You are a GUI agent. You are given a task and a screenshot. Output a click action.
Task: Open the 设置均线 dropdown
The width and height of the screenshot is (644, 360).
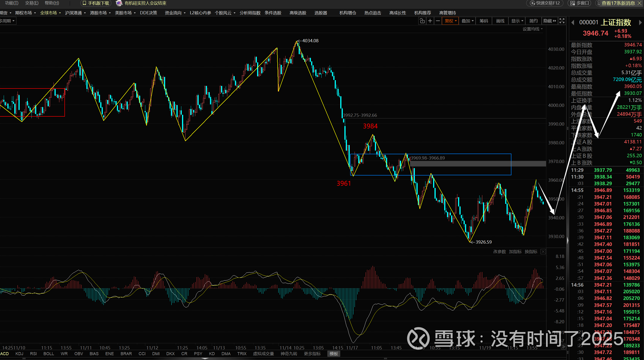click(532, 29)
